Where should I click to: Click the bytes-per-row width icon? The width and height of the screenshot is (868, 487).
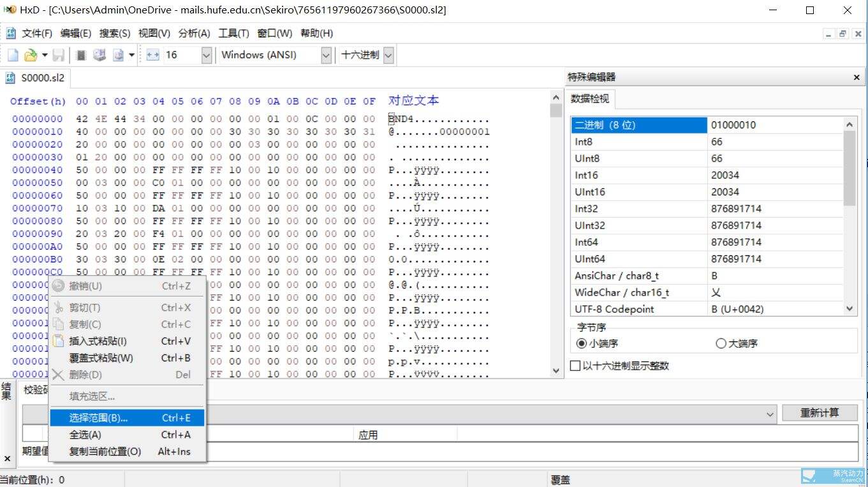click(153, 56)
